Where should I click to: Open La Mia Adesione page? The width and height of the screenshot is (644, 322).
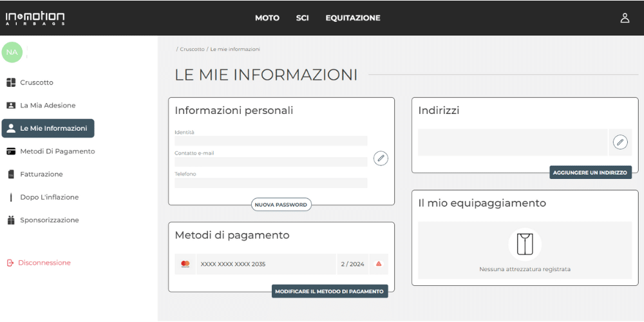tap(48, 106)
